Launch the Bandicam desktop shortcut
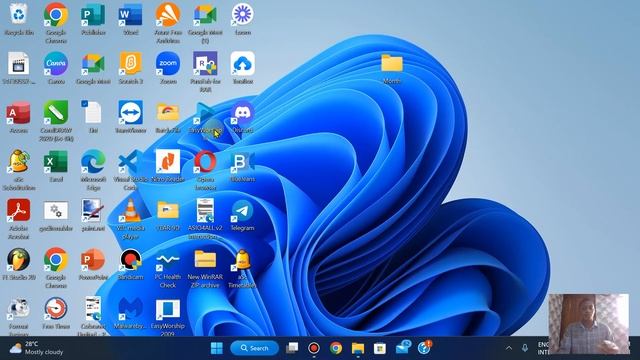640x360 pixels. click(x=131, y=264)
